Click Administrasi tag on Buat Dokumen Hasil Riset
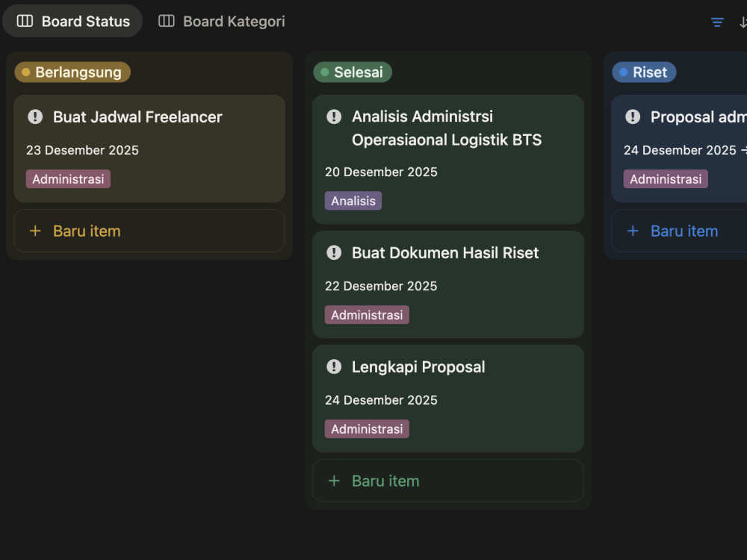The height and width of the screenshot is (560, 747). pyautogui.click(x=367, y=315)
